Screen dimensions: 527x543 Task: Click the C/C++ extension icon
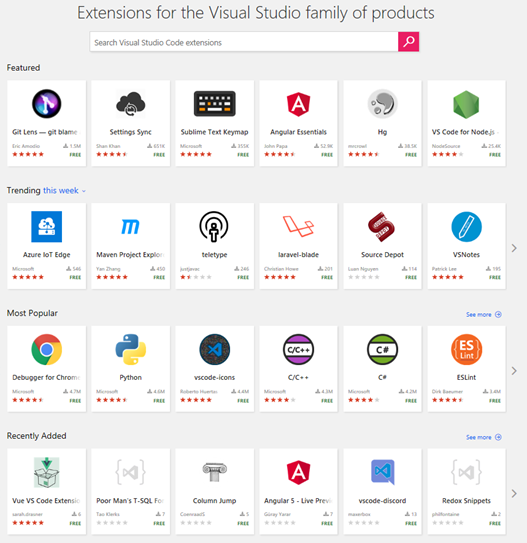pos(298,349)
